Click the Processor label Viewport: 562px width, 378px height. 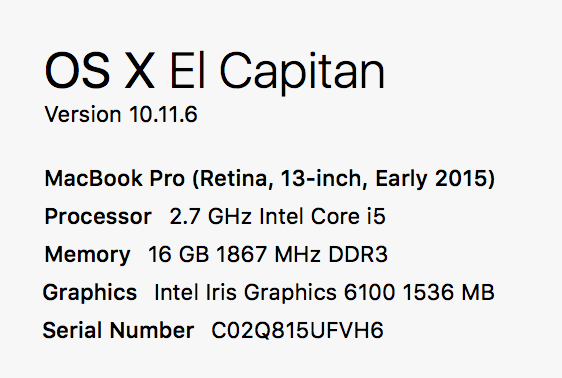tap(98, 217)
